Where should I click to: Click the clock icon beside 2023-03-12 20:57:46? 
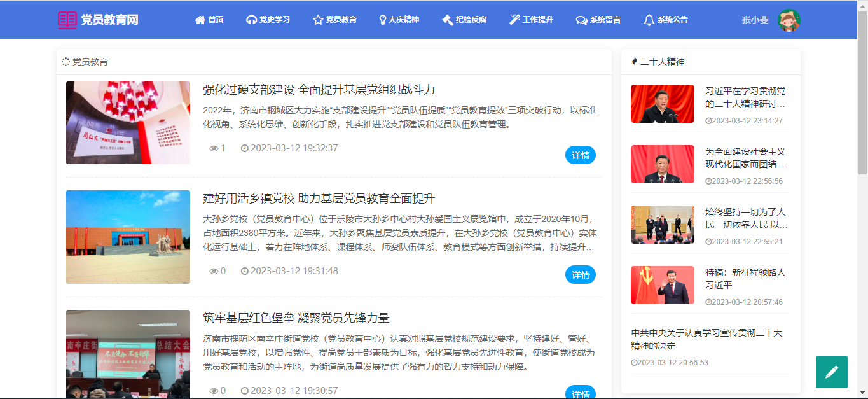click(708, 302)
